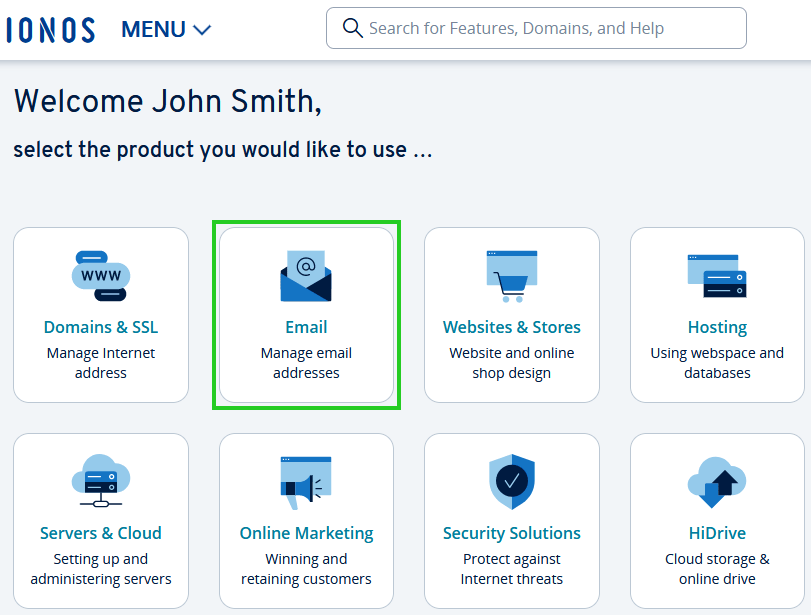Click the IONOS logo

pyautogui.click(x=51, y=29)
